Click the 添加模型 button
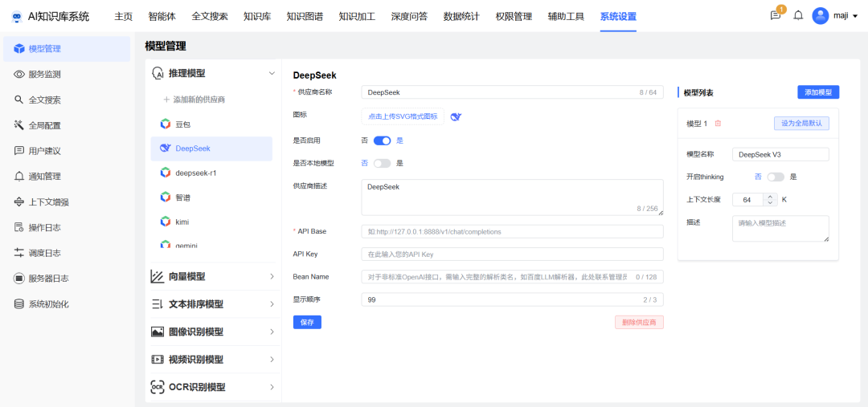 pyautogui.click(x=818, y=92)
